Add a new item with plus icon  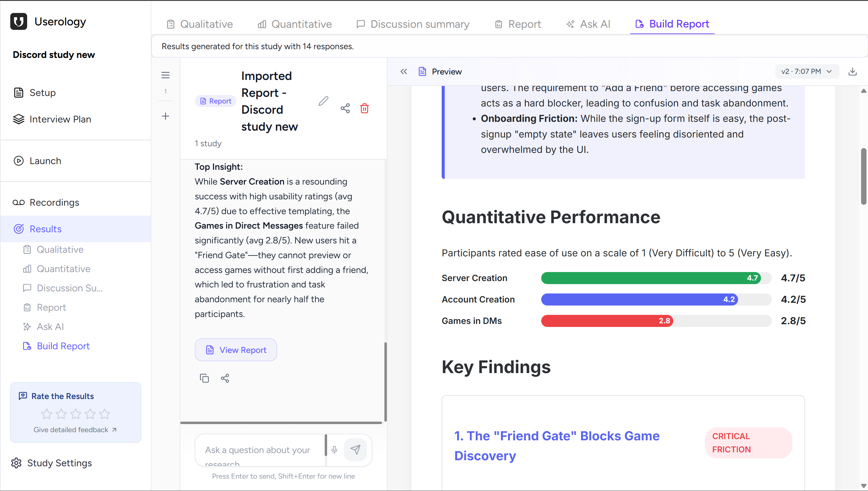coord(166,116)
